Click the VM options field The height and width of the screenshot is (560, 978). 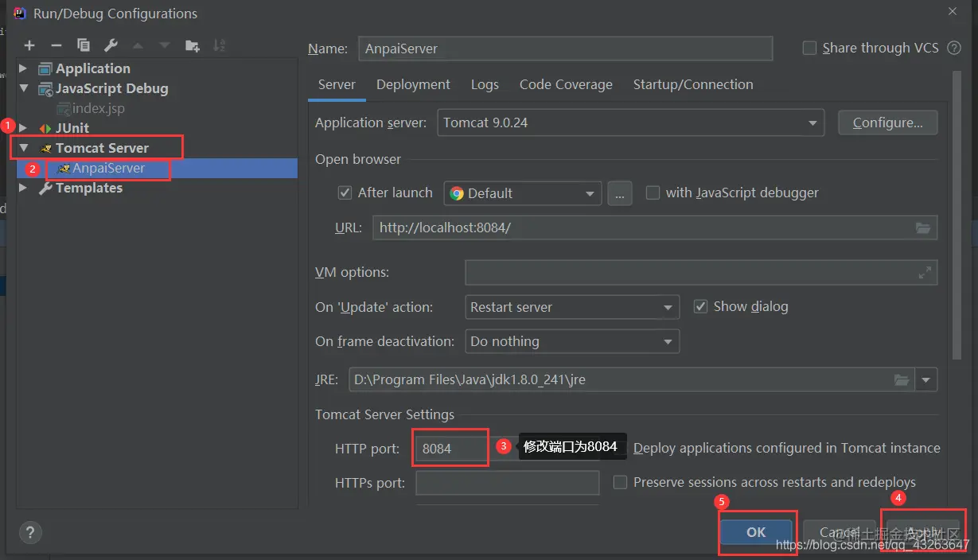click(701, 272)
